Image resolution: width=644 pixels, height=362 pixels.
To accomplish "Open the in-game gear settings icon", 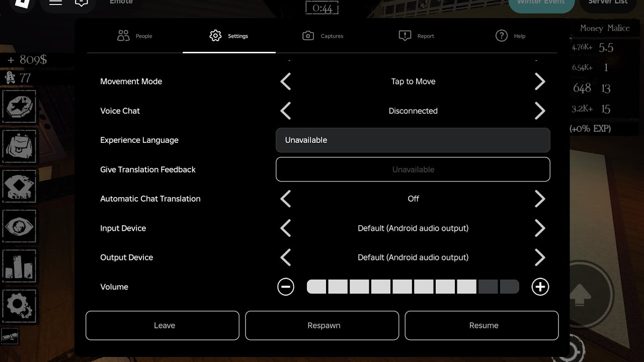I will [20, 305].
